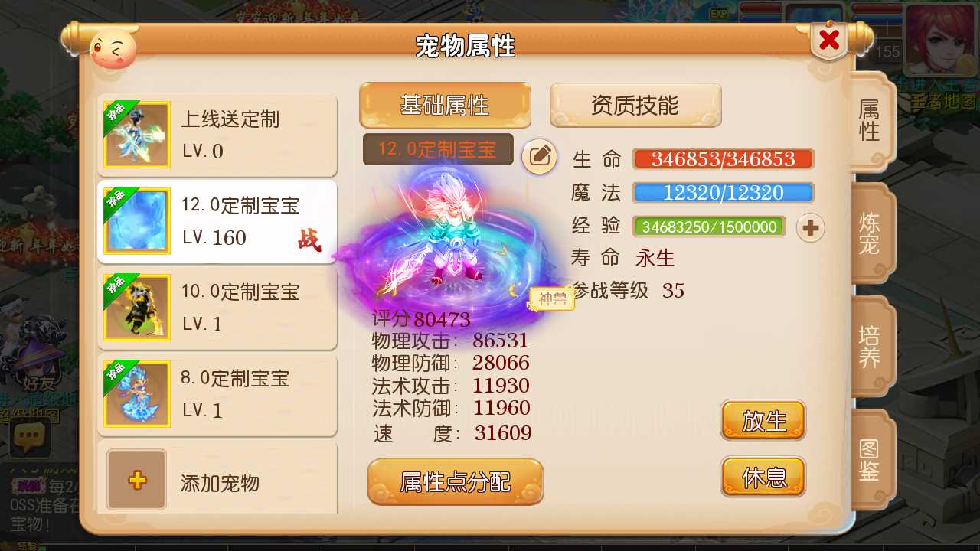980x551 pixels.
Task: Select the 上线送定制 pet portrait
Action: 136,135
